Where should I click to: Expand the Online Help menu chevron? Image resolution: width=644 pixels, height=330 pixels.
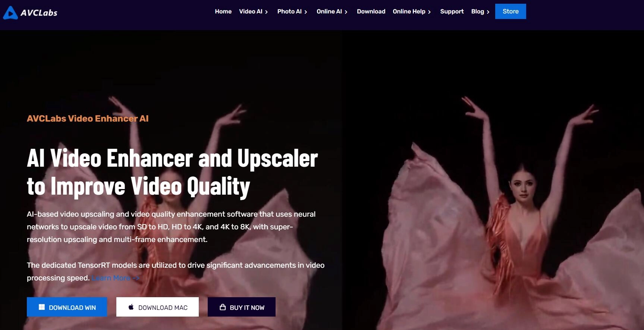(429, 12)
